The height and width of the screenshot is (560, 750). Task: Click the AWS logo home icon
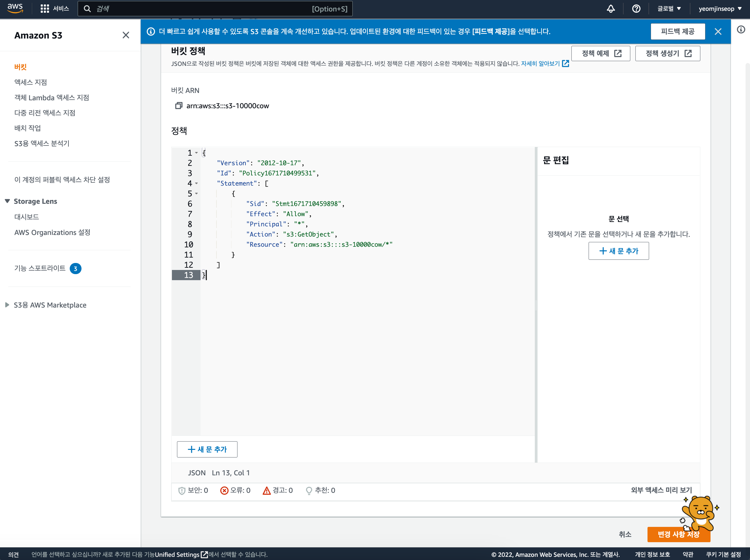point(15,8)
